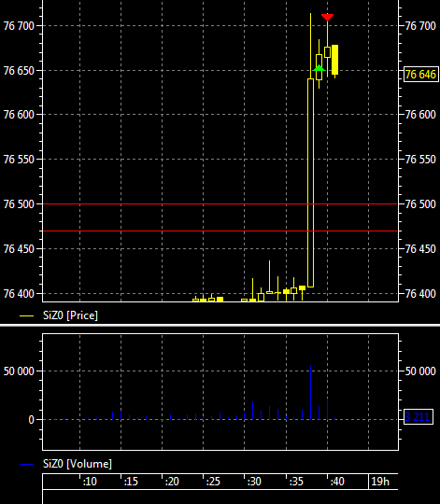The image size is (440, 504).
Task: Click the :10 time axis label
Action: click(x=90, y=482)
